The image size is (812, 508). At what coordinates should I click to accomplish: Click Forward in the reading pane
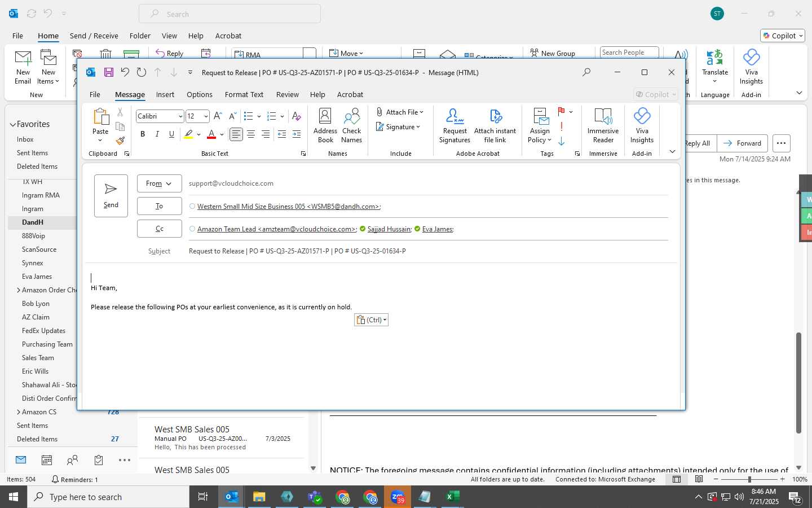click(743, 143)
